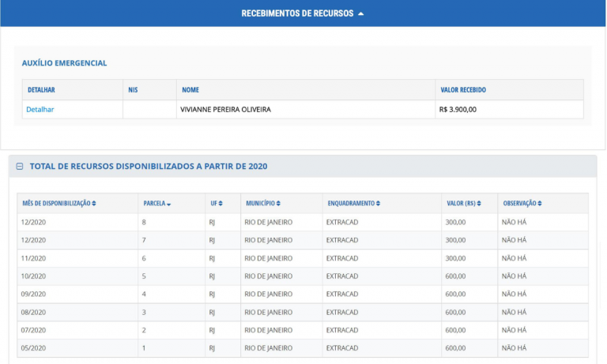
Task: Sort by Parcela column
Action: click(x=156, y=204)
